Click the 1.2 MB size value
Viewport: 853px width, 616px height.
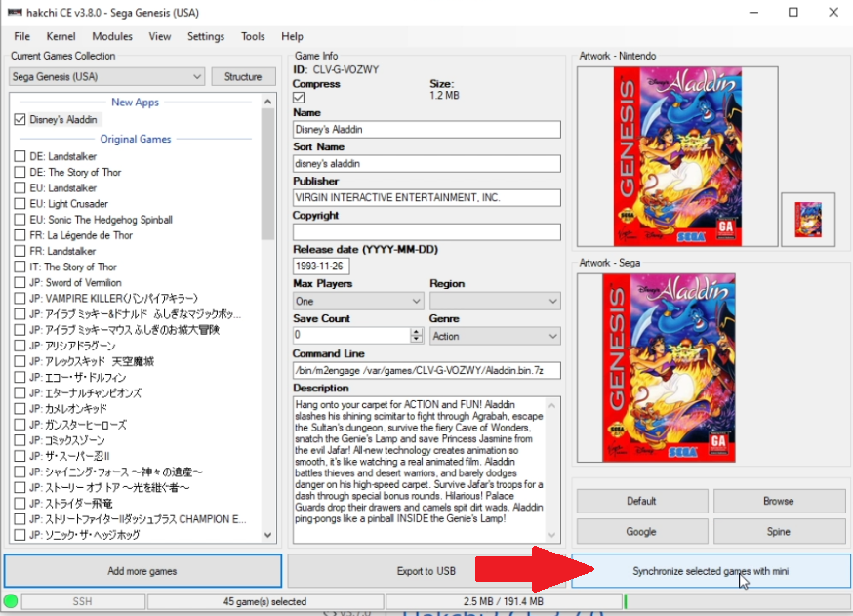445,96
